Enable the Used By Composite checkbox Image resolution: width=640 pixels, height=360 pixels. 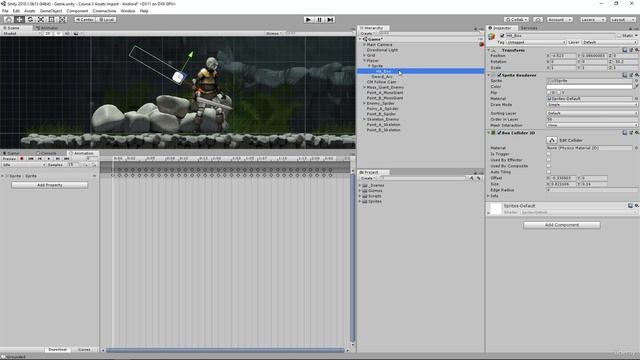549,166
